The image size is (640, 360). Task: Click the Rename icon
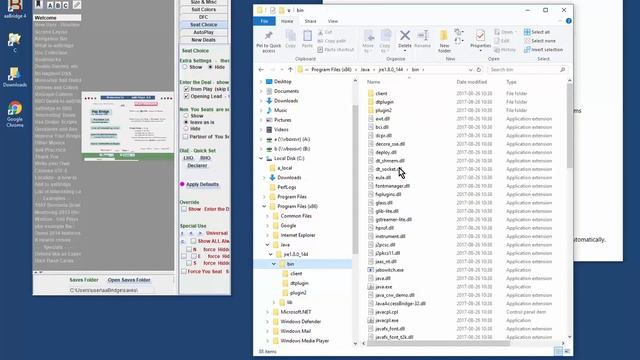tap(423, 36)
